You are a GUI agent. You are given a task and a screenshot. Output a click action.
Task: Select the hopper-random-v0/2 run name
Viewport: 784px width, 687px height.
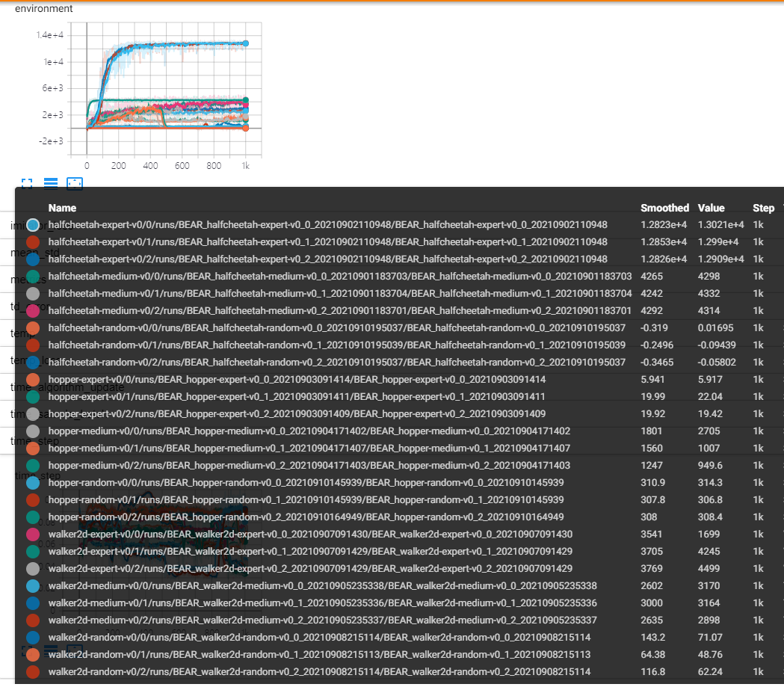point(306,517)
